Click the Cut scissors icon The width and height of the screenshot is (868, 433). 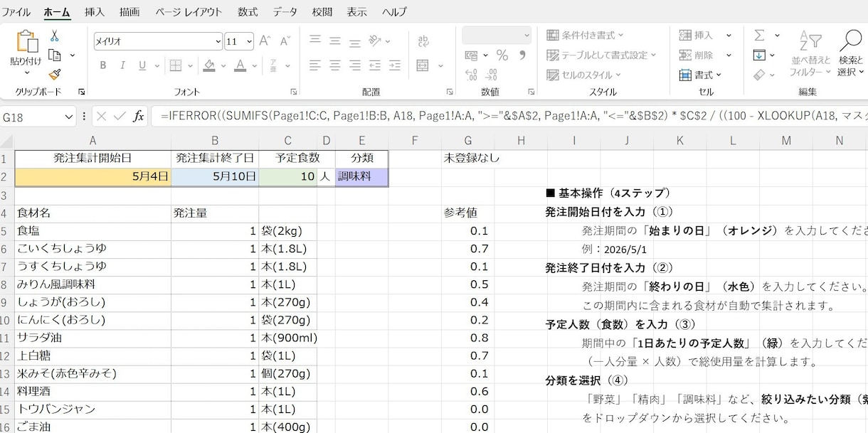pos(55,36)
